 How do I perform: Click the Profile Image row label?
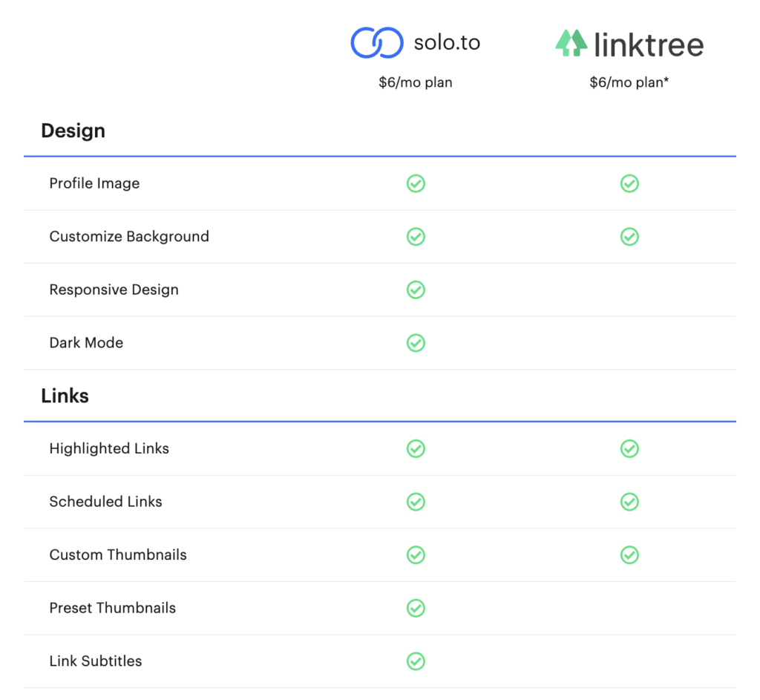[94, 184]
